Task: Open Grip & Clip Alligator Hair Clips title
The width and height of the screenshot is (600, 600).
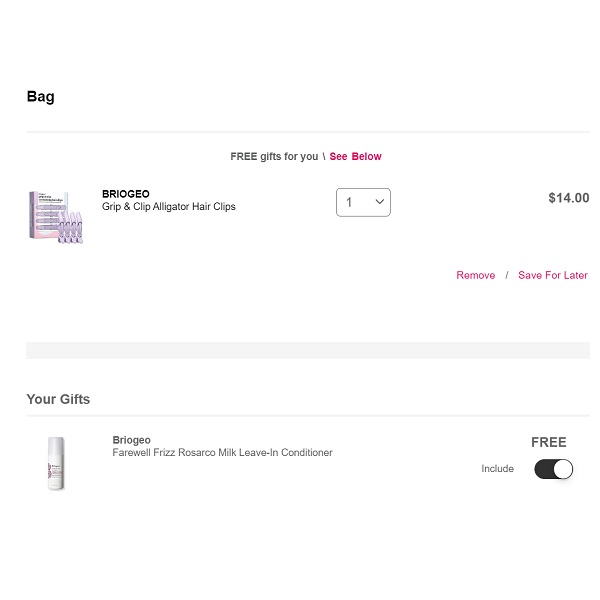Action: click(x=168, y=207)
